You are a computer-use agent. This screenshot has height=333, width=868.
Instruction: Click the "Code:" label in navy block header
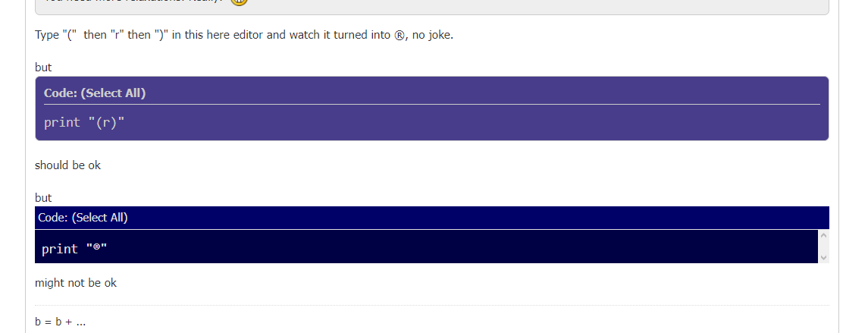point(53,218)
